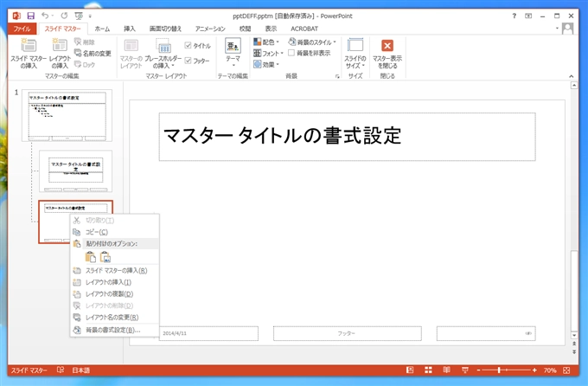Click the master title placeholder text
Screen dimensions: 588x386
(282, 136)
